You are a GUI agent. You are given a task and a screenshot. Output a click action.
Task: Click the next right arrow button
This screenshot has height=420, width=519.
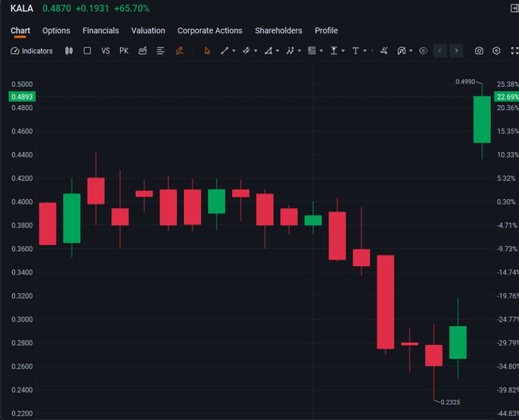pyautogui.click(x=456, y=50)
